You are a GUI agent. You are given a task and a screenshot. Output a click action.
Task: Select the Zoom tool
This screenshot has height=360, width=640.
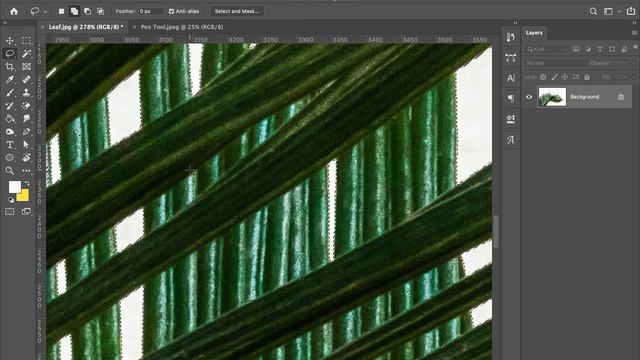[10, 171]
